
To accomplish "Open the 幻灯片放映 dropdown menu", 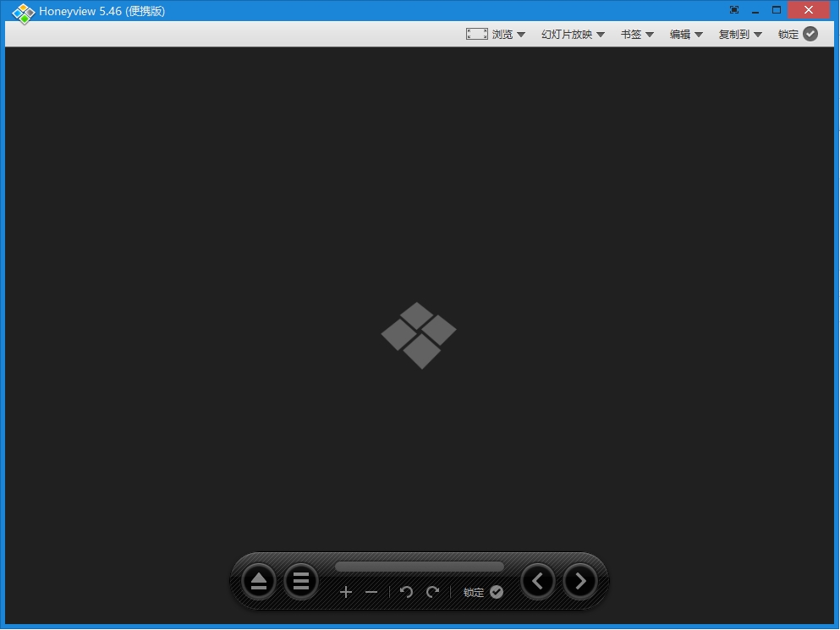I will pyautogui.click(x=573, y=35).
